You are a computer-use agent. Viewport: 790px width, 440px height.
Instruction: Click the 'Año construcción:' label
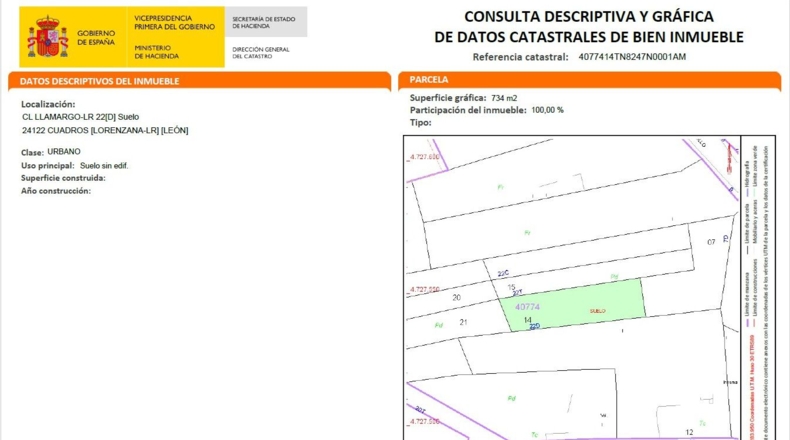click(56, 191)
